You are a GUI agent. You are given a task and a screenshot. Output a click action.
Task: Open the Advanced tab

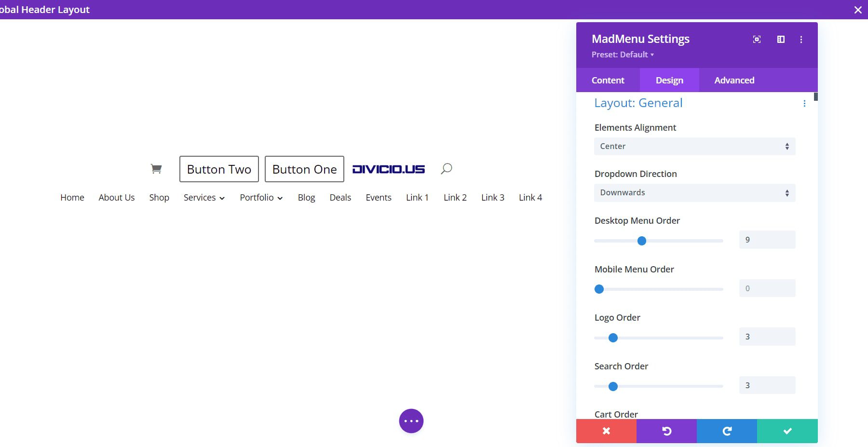pyautogui.click(x=734, y=80)
